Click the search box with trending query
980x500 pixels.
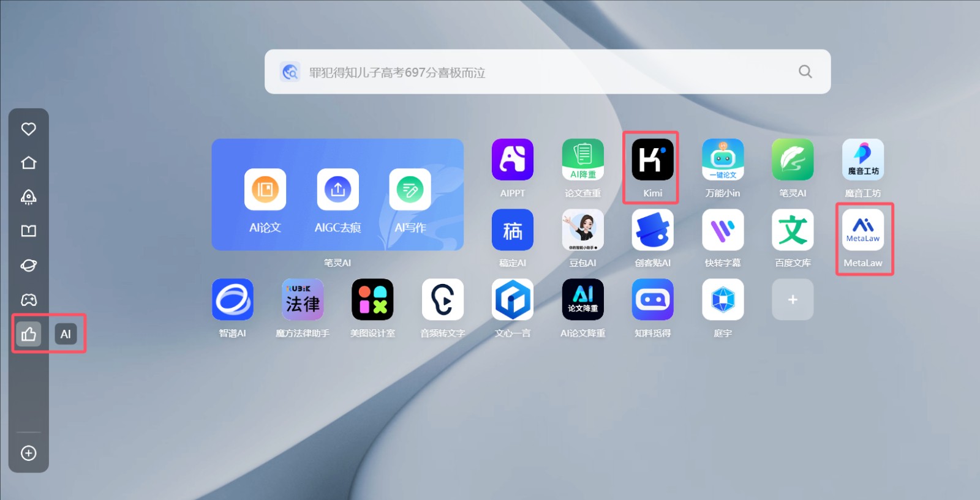point(548,72)
